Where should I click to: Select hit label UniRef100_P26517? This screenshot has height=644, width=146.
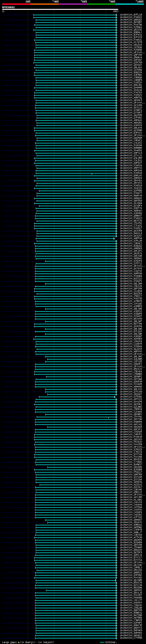coord(131,228)
